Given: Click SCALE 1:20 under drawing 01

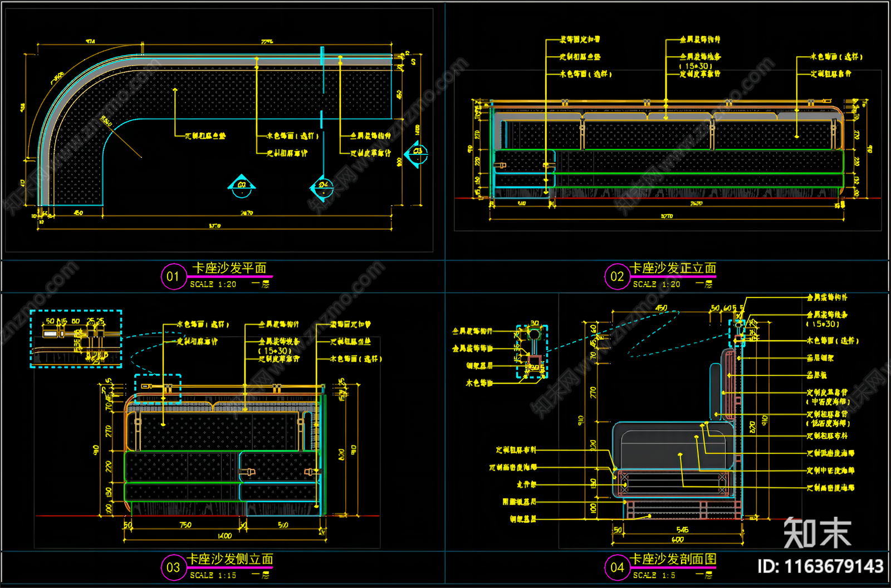Looking at the screenshot, I should (x=213, y=284).
